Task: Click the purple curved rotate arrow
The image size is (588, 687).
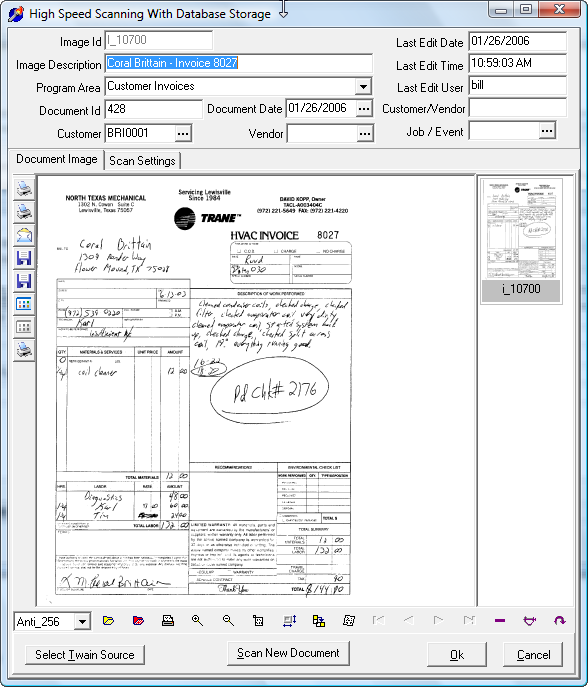Action: (560, 620)
